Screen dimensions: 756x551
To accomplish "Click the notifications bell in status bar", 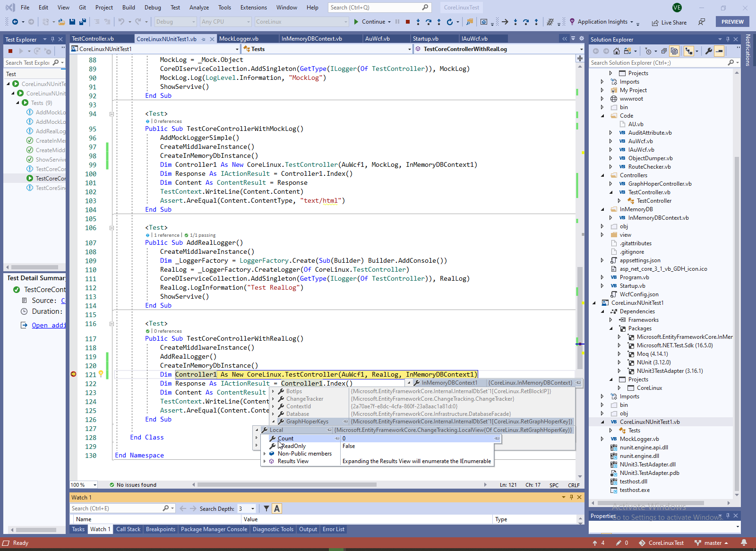I will tap(744, 543).
